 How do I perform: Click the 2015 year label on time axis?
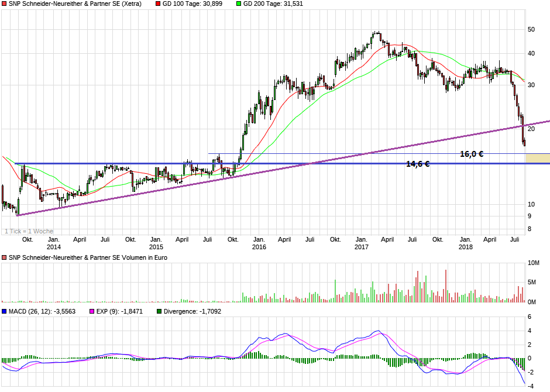156,247
